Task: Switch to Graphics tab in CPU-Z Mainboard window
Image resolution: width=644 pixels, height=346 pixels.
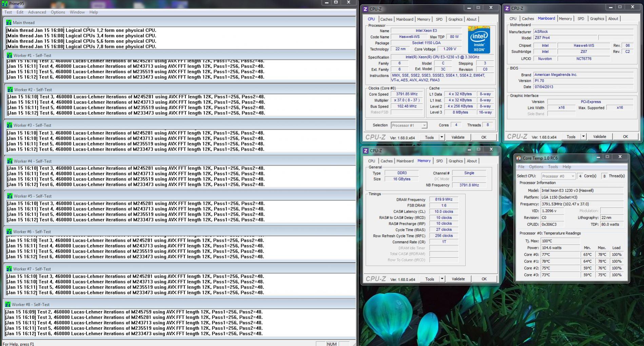Action: point(597,19)
